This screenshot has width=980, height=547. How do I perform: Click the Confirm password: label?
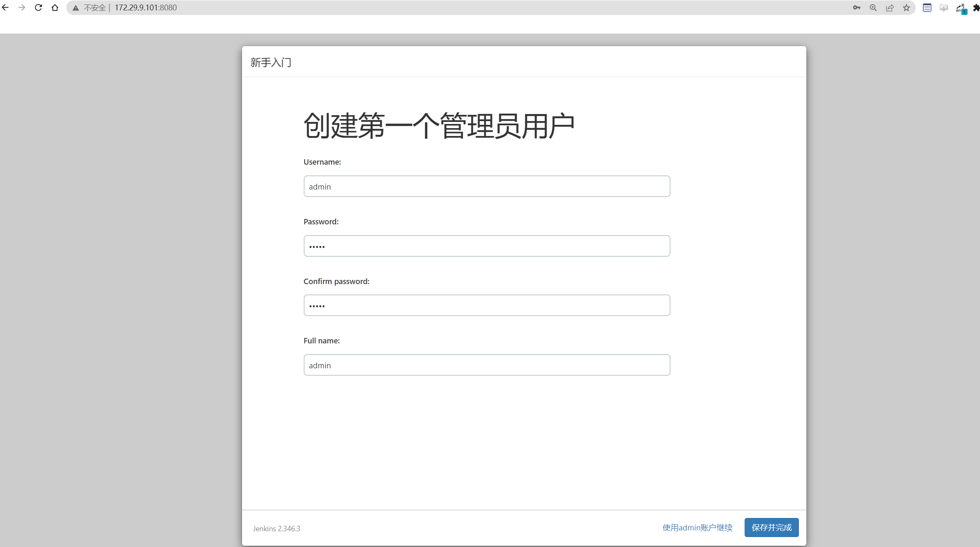pos(336,281)
